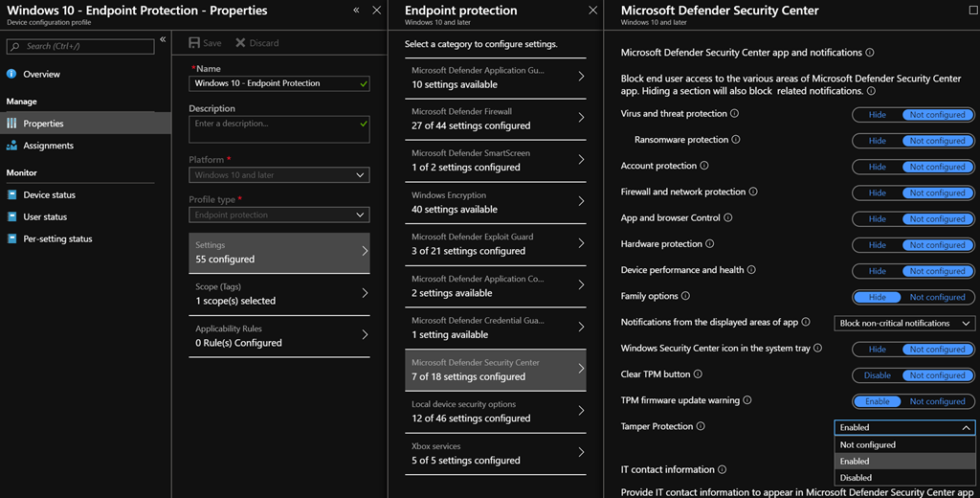The height and width of the screenshot is (498, 980).
Task: Open User status in Monitor section
Action: 45,217
